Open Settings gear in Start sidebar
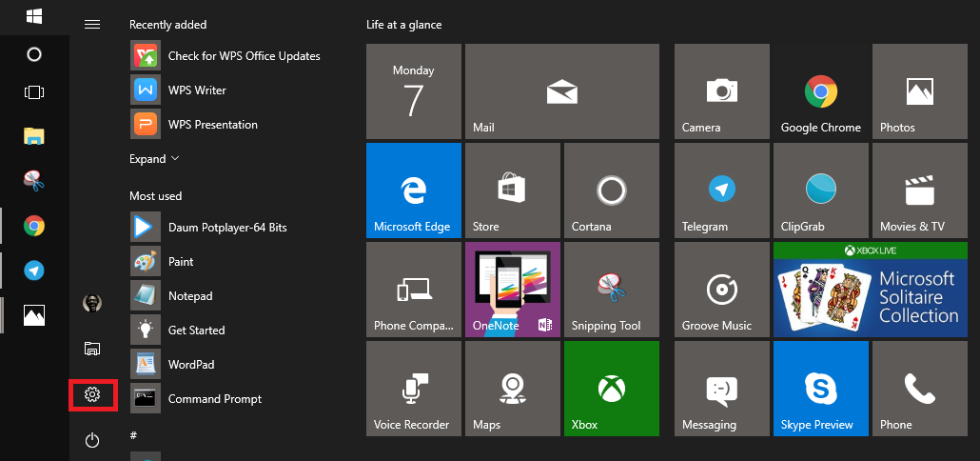 point(92,394)
